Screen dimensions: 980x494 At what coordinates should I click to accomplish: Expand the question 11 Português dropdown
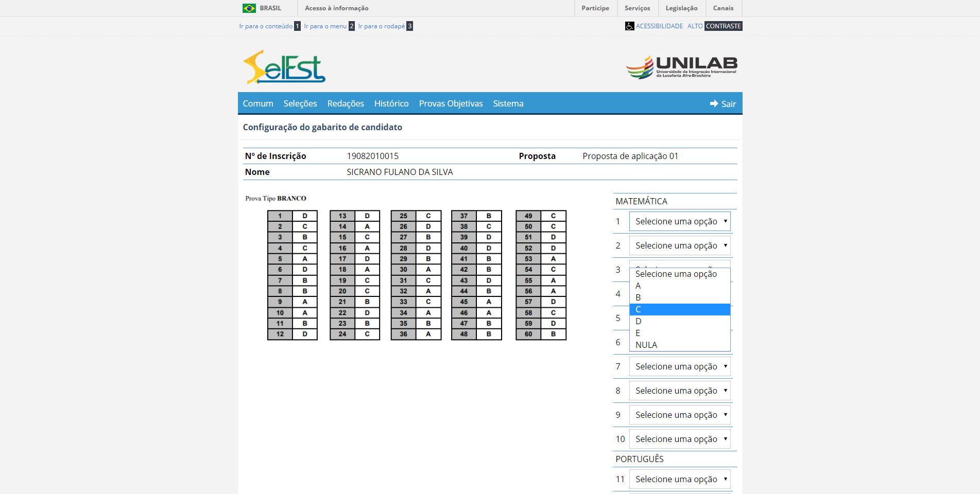pos(679,479)
